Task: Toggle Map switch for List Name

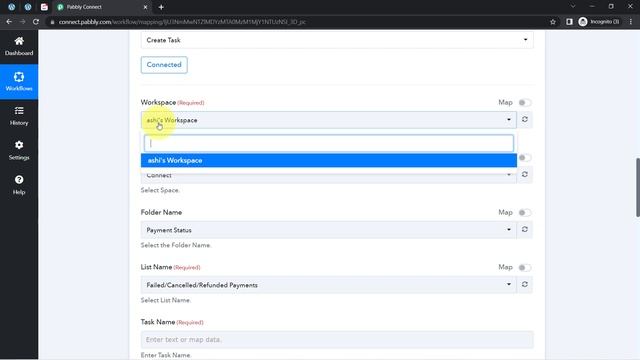Action: [524, 267]
